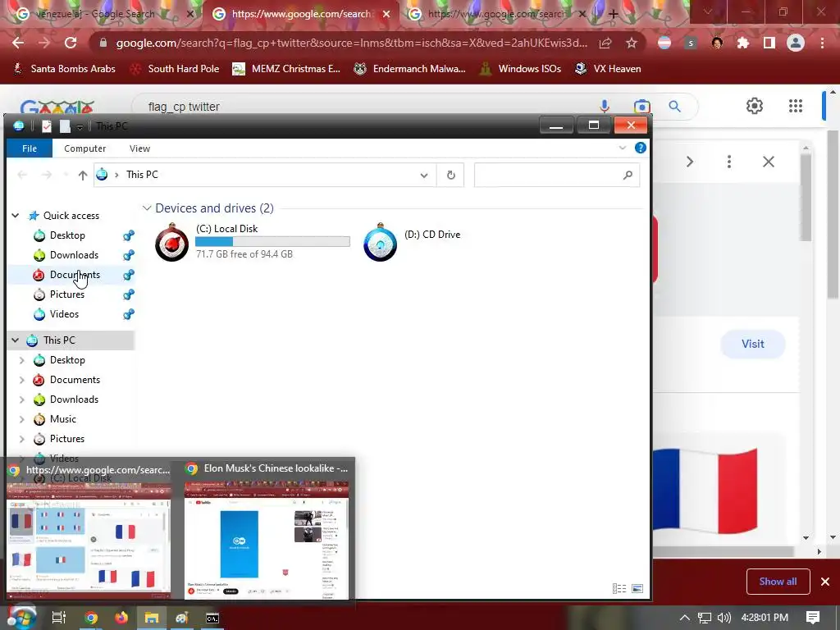Click the properties icon in Explorer title bar

[x=47, y=126]
